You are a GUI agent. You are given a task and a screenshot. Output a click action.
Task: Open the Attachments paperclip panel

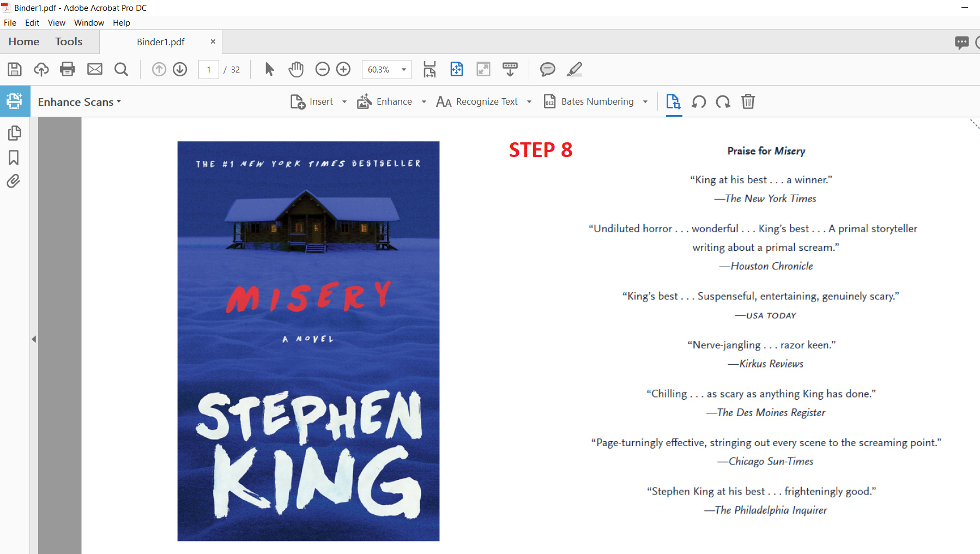[x=14, y=182]
